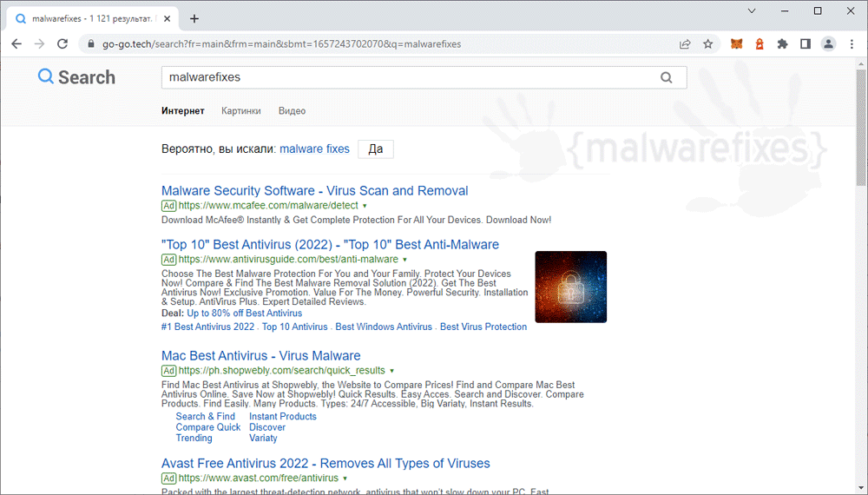The width and height of the screenshot is (868, 495).
Task: View site information via the lock icon
Action: (91, 44)
